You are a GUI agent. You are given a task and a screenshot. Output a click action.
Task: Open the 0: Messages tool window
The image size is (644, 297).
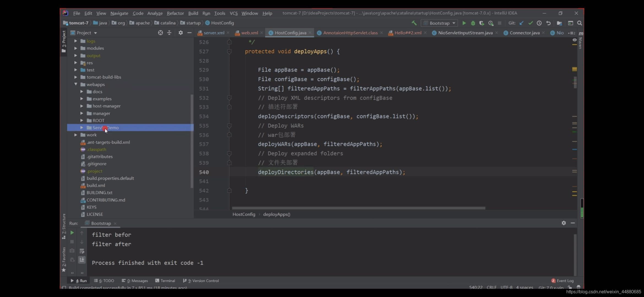tap(135, 281)
